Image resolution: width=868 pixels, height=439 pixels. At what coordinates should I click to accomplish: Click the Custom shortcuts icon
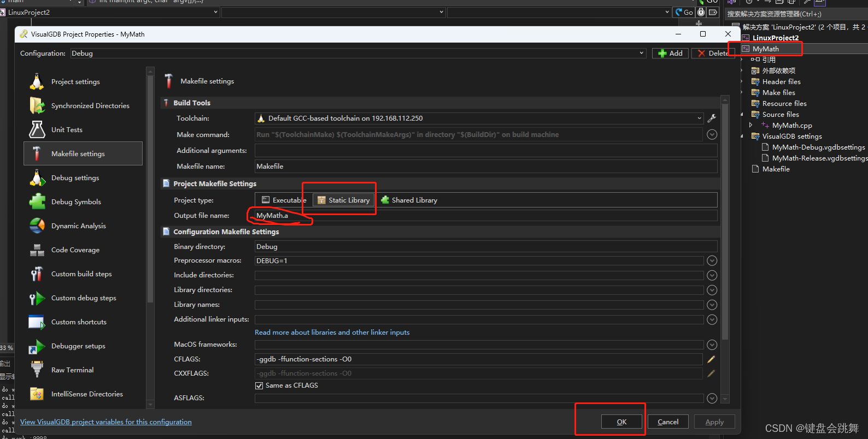pos(37,322)
